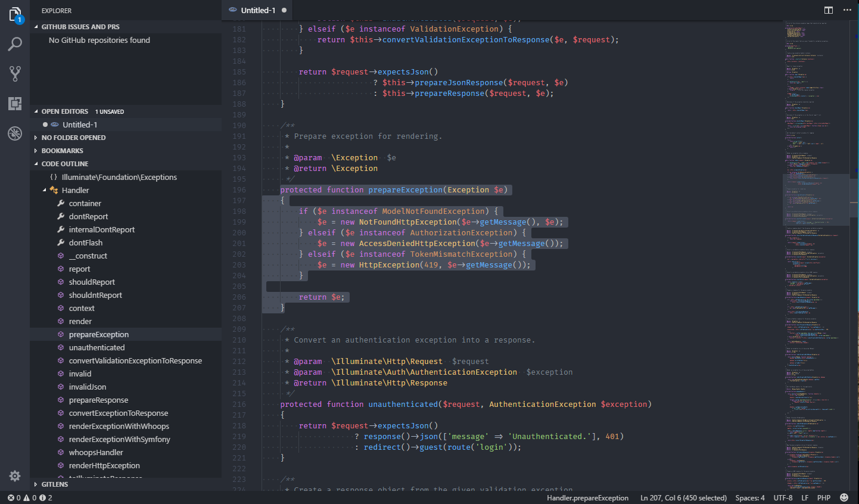
Task: Select invalid method in outline
Action: pos(126,374)
